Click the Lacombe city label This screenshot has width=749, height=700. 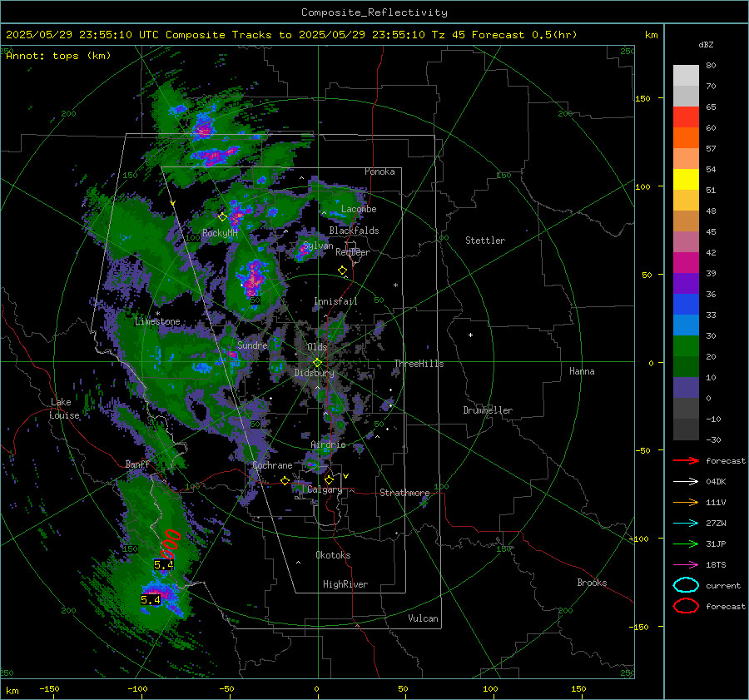[x=359, y=209]
